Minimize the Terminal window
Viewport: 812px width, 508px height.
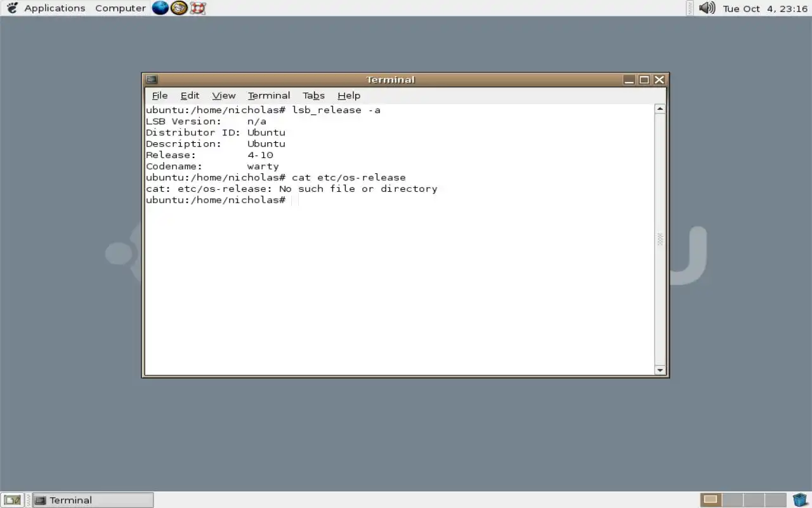tap(629, 79)
